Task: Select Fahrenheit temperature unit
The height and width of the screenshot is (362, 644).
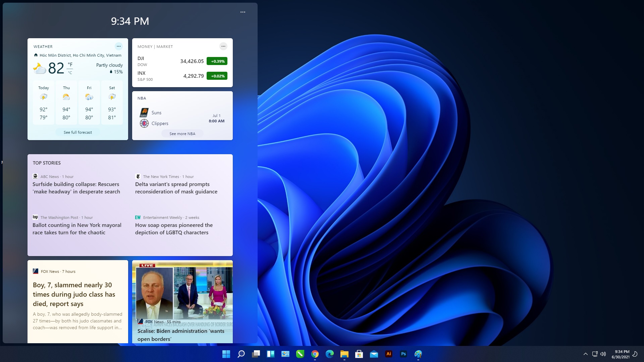Action: (70, 64)
